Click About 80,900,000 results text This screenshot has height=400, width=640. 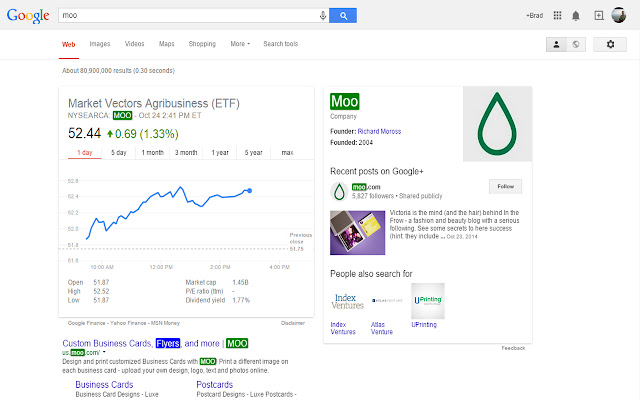[x=118, y=71]
